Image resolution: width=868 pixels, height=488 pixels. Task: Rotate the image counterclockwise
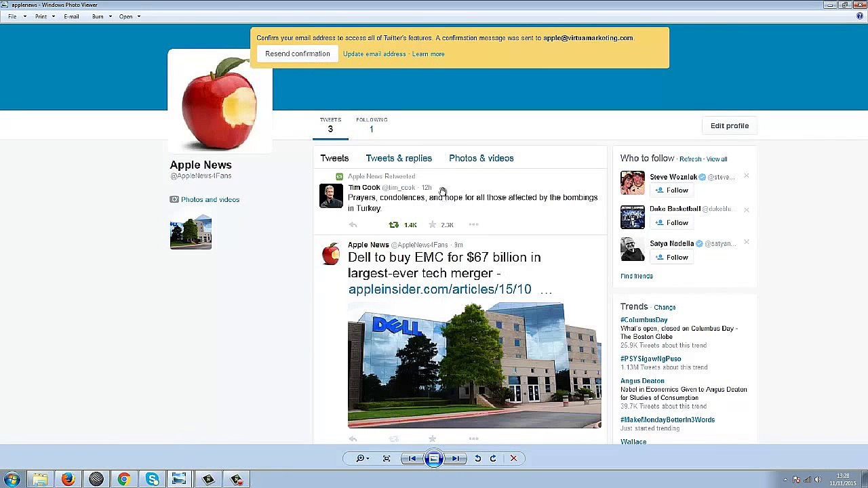tap(477, 459)
